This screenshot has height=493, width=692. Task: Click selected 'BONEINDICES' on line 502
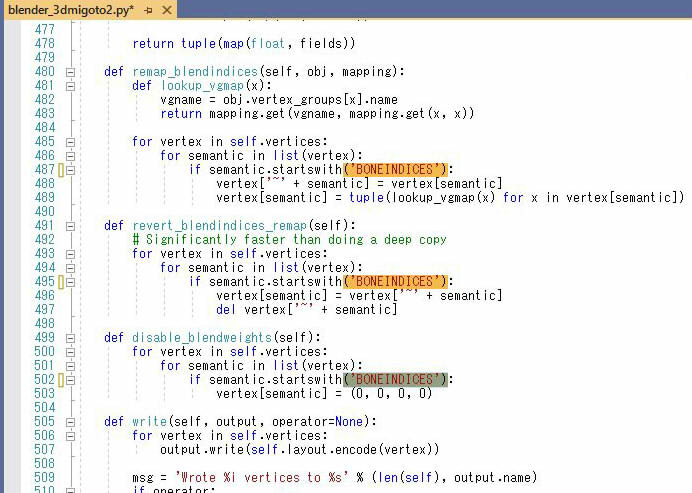coord(395,380)
